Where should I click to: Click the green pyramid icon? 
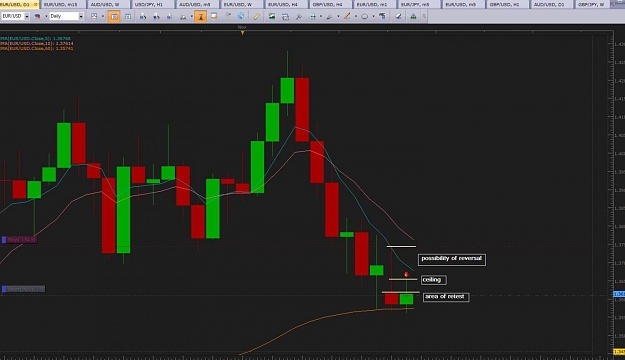(413, 16)
